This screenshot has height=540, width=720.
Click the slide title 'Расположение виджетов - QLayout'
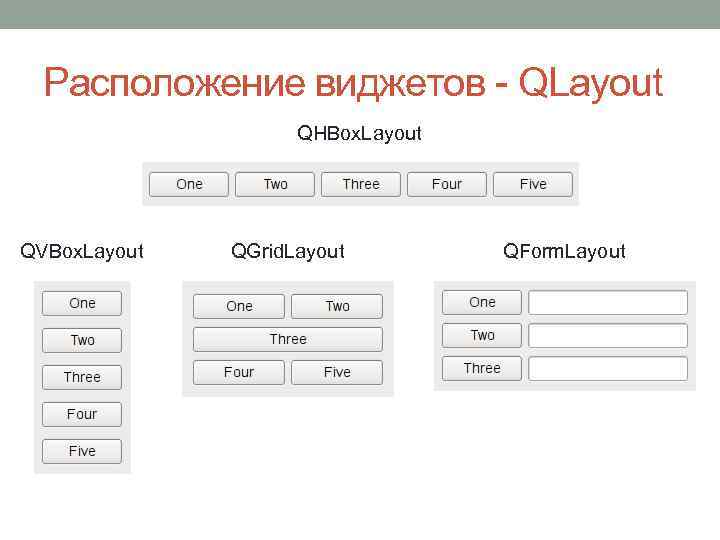(353, 83)
